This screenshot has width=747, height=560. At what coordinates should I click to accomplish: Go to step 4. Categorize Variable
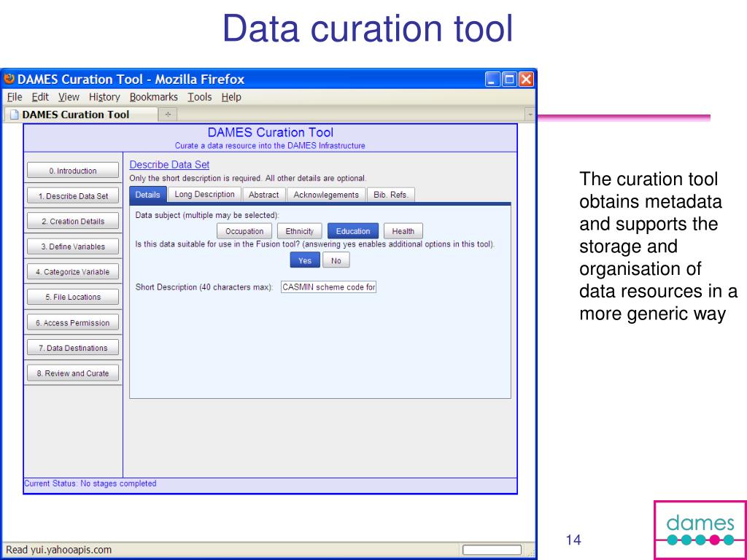(x=73, y=271)
